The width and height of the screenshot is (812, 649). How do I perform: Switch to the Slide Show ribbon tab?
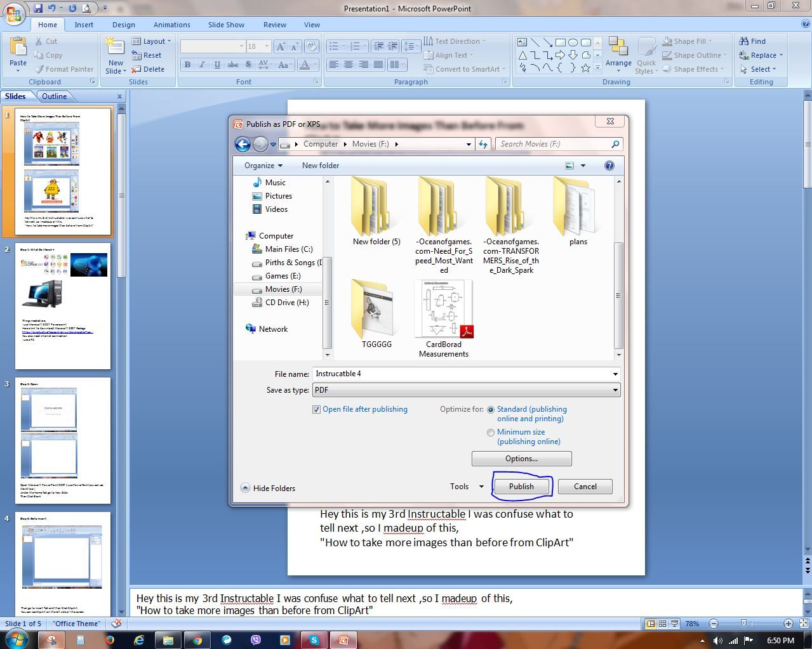pos(226,25)
